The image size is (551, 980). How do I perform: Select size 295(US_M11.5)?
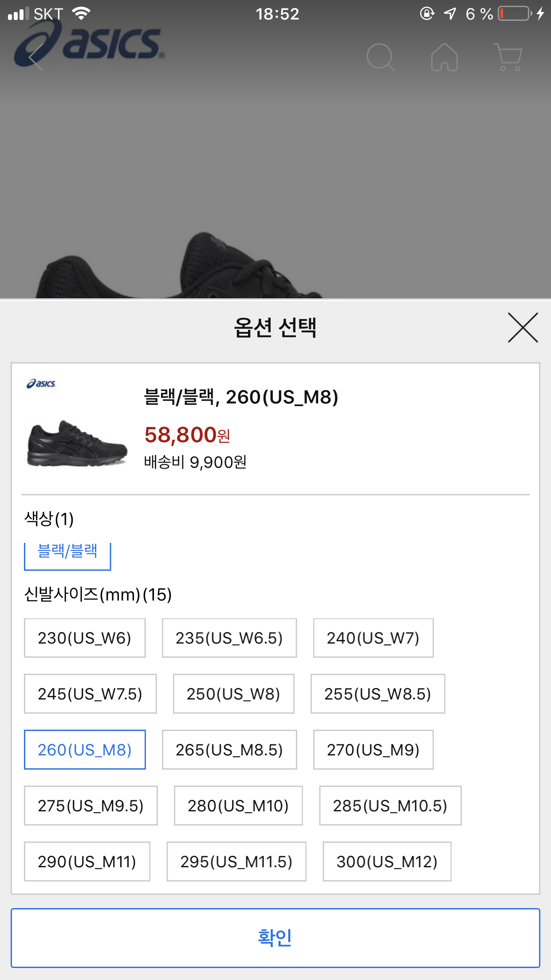tap(236, 861)
